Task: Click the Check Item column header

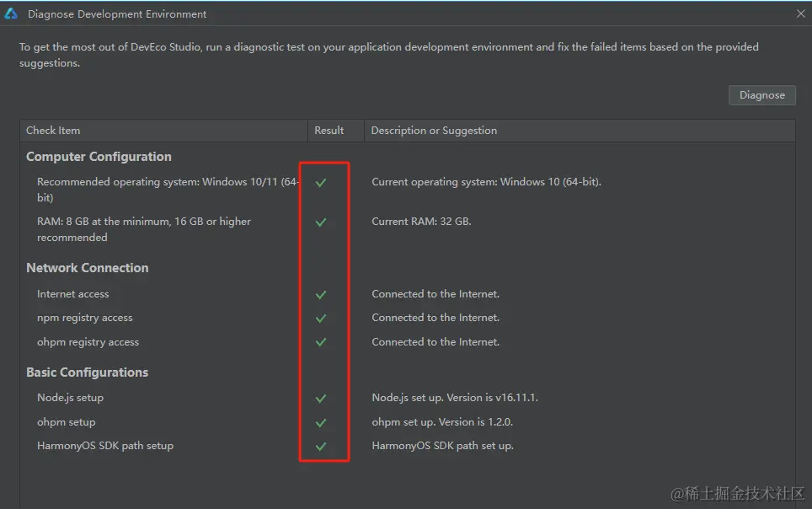Action: (53, 131)
